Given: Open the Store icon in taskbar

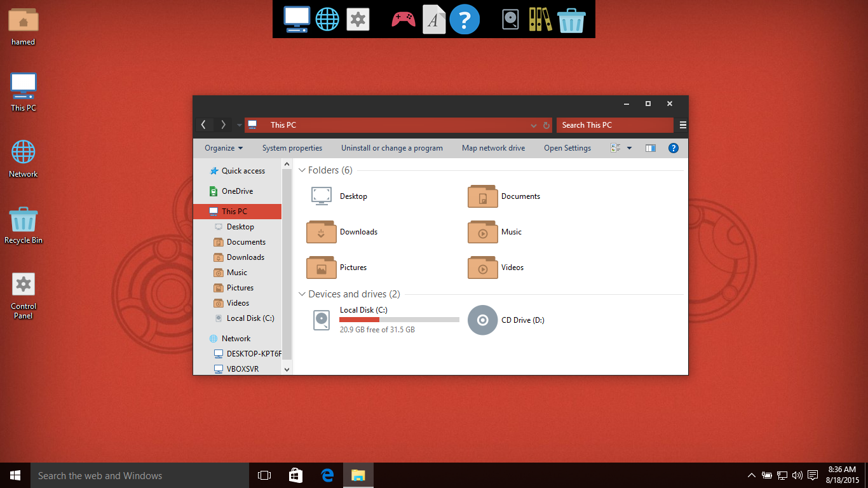Looking at the screenshot, I should click(296, 475).
